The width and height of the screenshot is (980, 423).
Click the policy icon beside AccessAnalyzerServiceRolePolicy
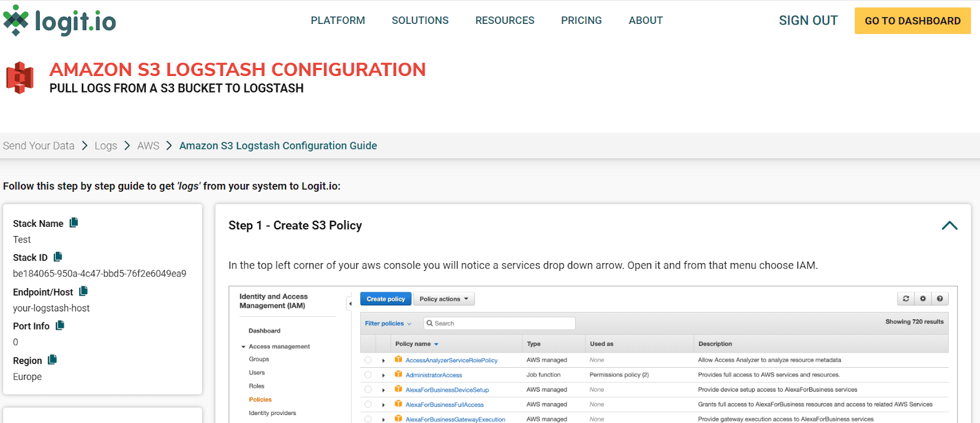(398, 359)
